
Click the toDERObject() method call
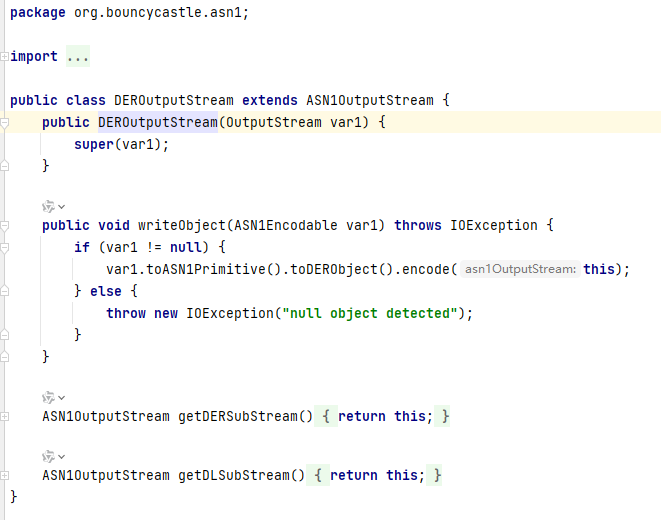(341, 270)
